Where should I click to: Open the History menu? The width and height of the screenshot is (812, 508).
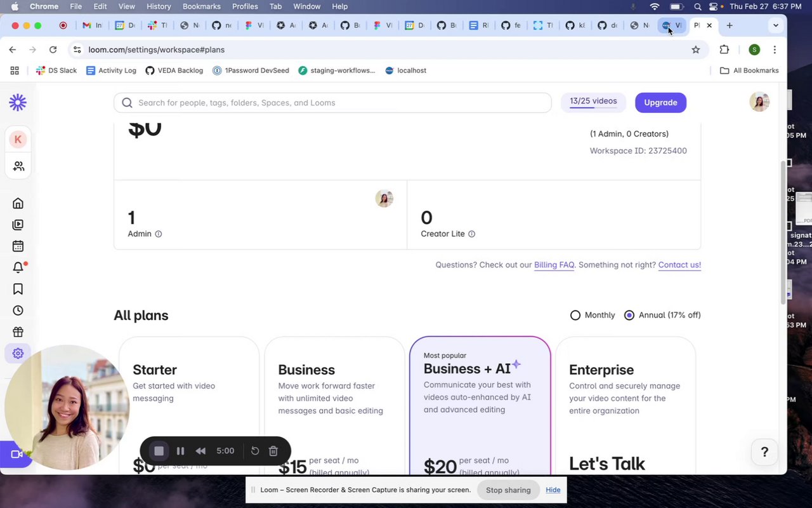(x=159, y=6)
